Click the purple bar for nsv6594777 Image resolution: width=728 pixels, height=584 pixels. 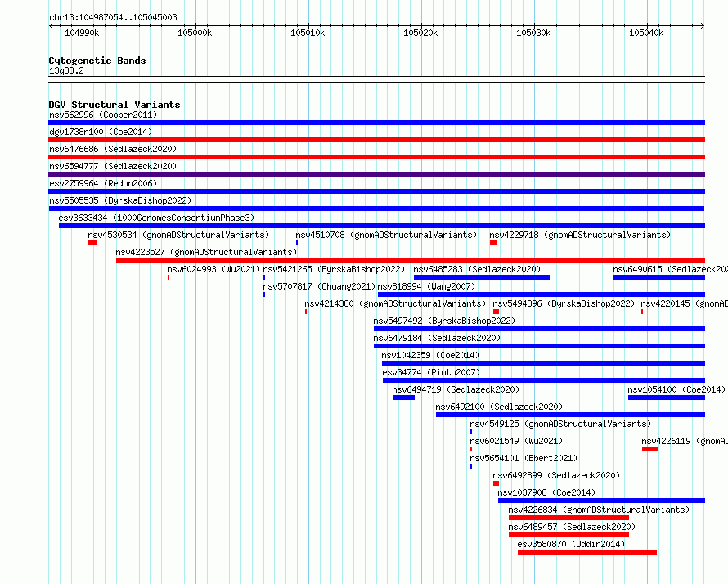[x=376, y=174]
